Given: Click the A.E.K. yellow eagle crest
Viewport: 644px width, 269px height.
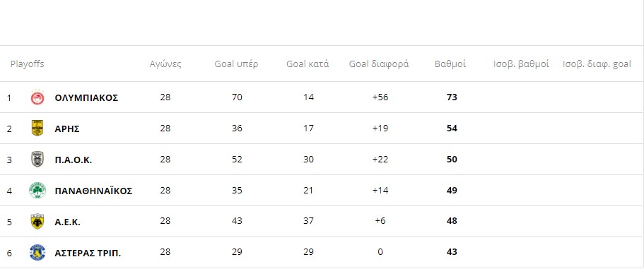Looking at the screenshot, I should click(x=37, y=222).
